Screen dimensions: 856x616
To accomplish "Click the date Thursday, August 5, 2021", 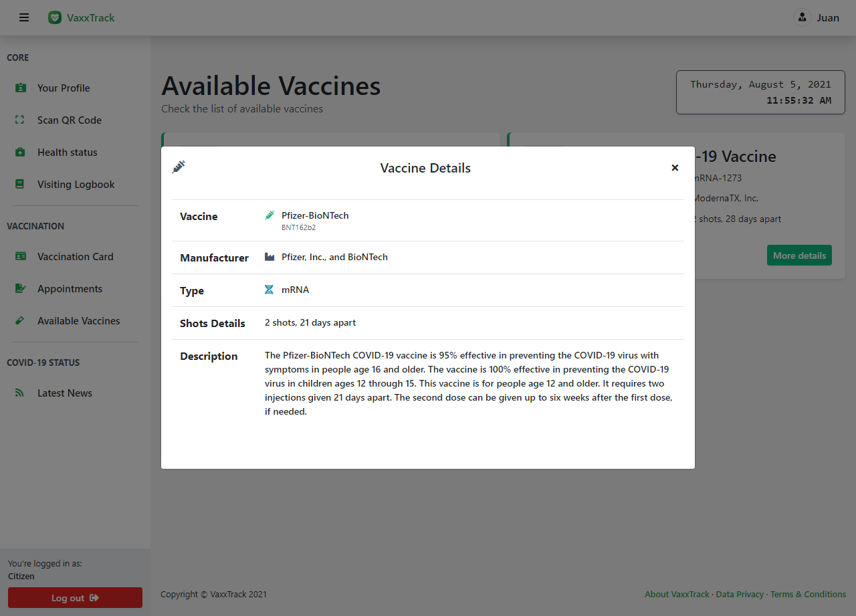I will pyautogui.click(x=760, y=84).
